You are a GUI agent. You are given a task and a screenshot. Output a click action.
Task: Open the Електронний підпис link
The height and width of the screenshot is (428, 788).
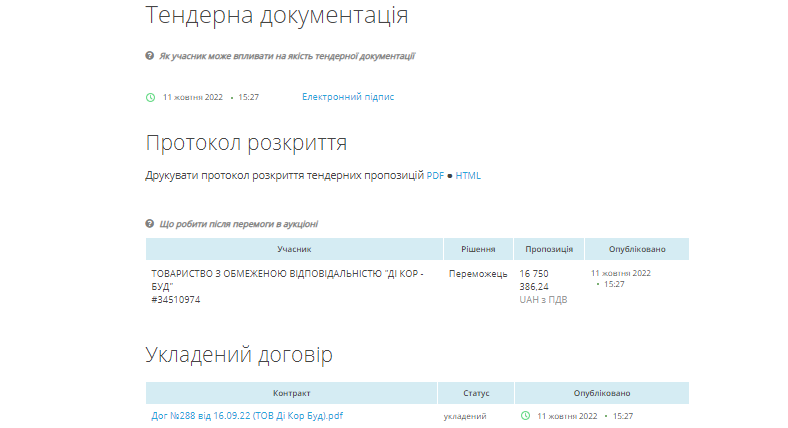[348, 97]
